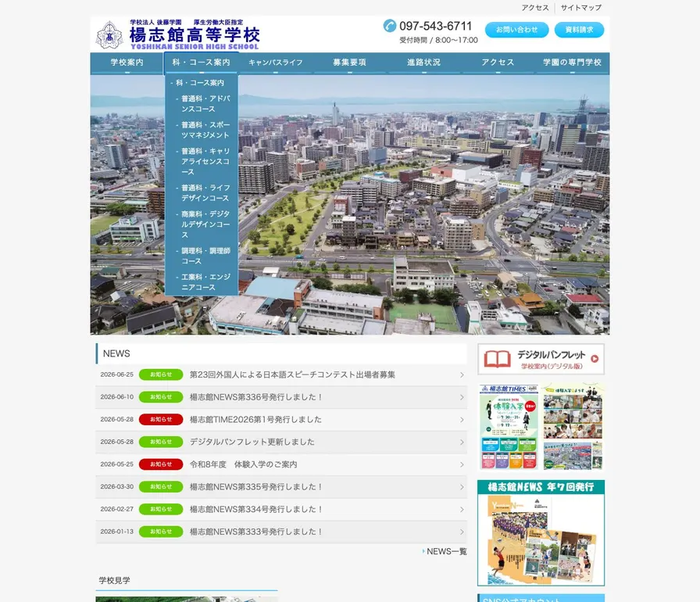Click the red お知らせ badge dated 2026-05-25
The image size is (700, 602).
pos(161,464)
